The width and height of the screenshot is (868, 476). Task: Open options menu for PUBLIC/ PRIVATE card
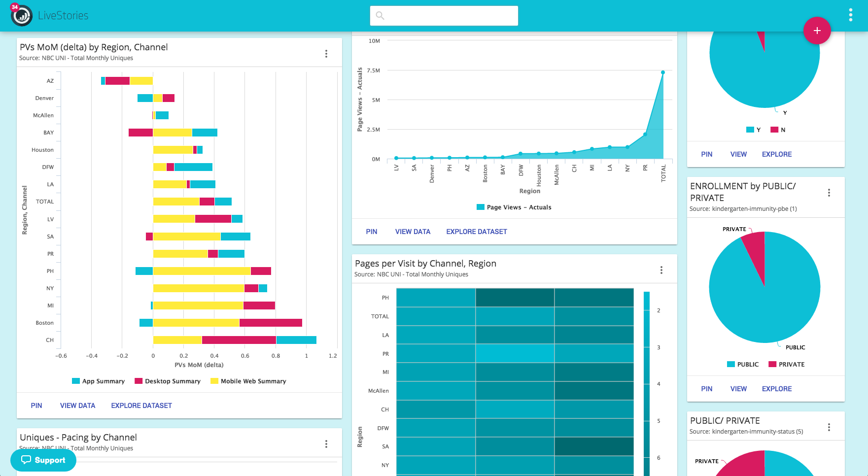(x=829, y=427)
